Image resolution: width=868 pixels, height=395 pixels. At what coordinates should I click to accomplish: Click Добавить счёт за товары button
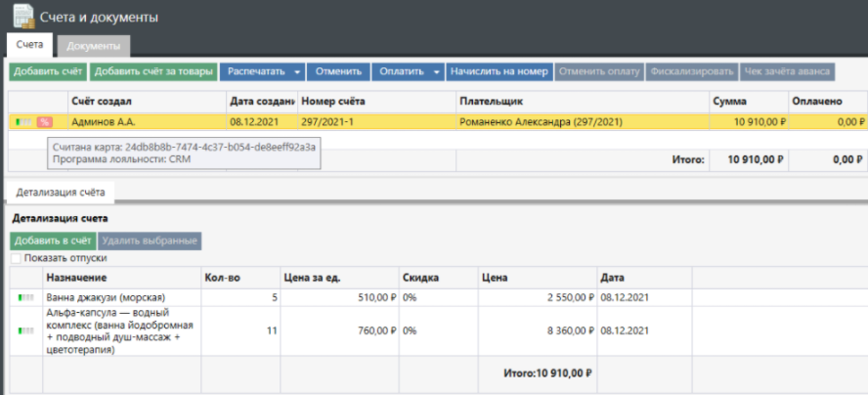[153, 71]
